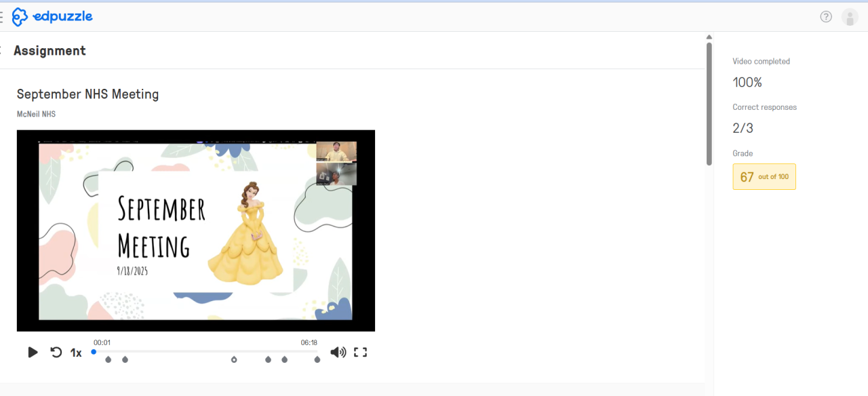The height and width of the screenshot is (396, 868).
Task: Click the scrollbar up arrow
Action: (x=709, y=37)
